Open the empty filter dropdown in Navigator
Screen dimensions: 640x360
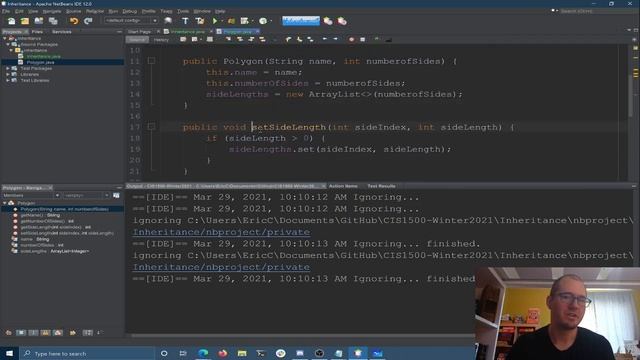[86, 196]
